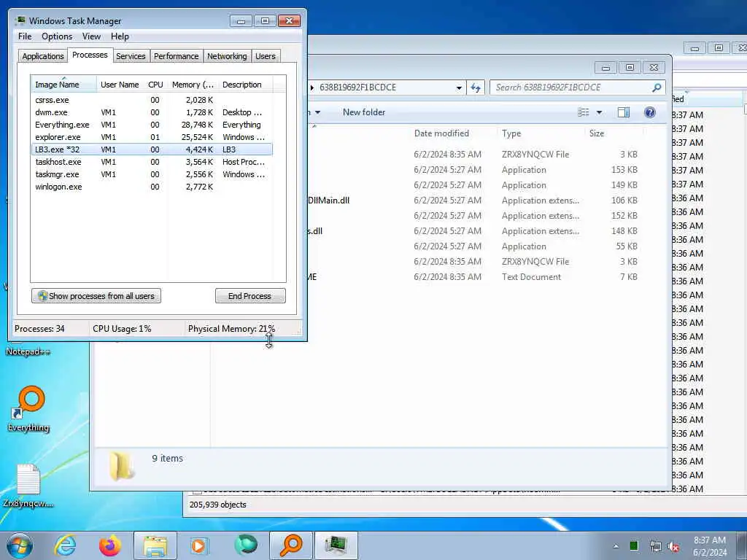
Task: Select the 55 KB Application file row
Action: (x=474, y=246)
